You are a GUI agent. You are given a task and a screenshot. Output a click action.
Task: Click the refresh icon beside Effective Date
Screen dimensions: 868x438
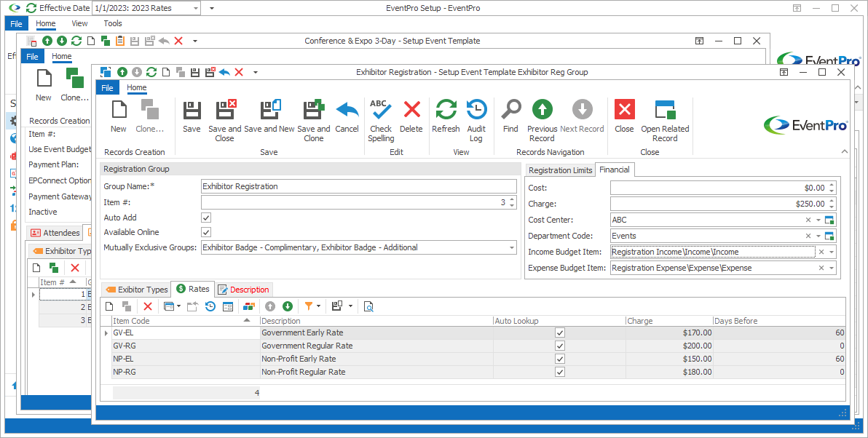(x=31, y=8)
